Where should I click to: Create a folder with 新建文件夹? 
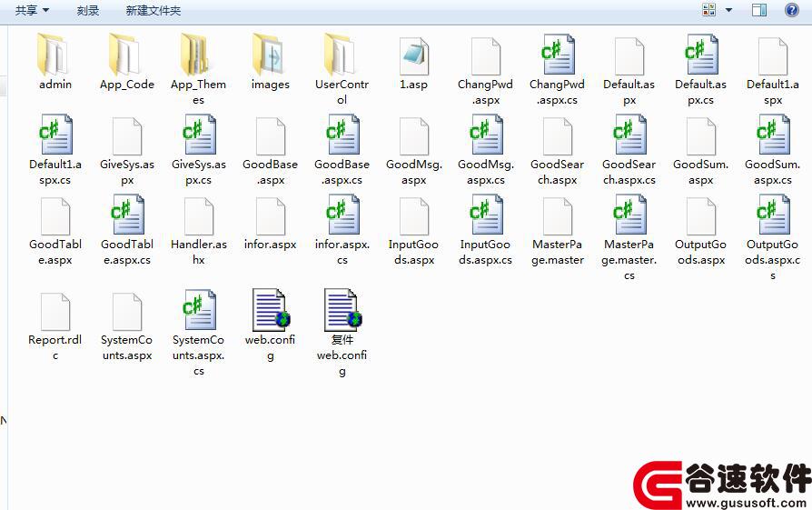pos(153,10)
